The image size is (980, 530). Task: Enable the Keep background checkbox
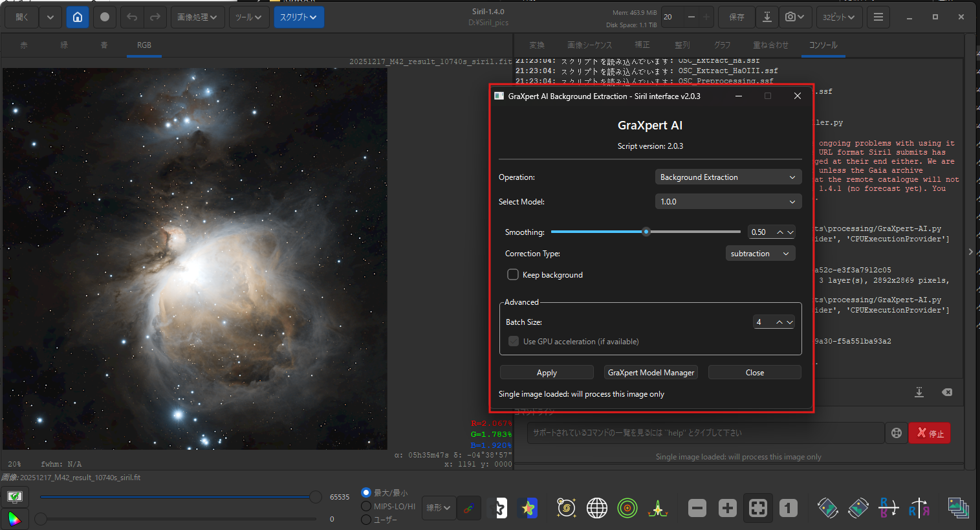click(513, 274)
